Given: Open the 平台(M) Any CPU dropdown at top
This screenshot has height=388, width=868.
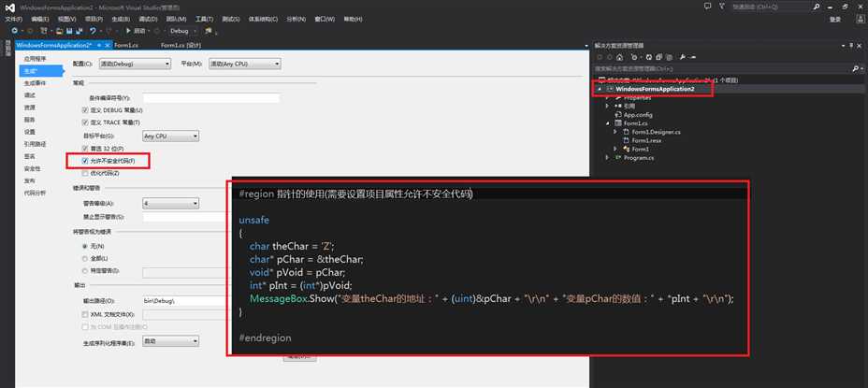Looking at the screenshot, I should tap(245, 65).
